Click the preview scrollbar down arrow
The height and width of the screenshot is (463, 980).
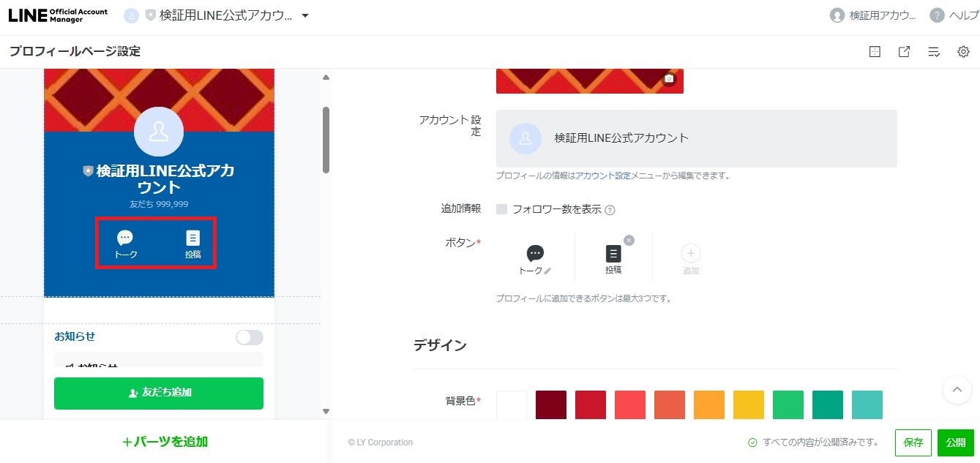pos(326,411)
